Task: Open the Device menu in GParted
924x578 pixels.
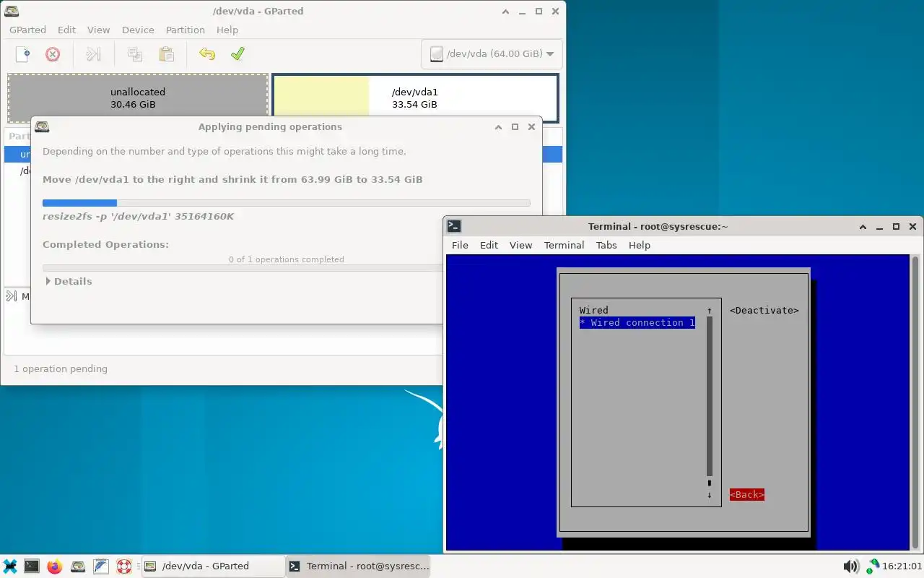Action: (138, 30)
